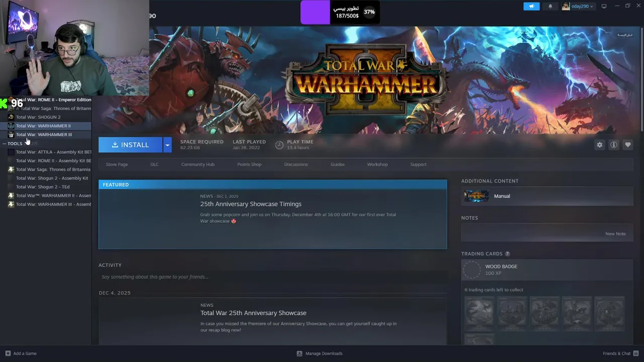Click the Trading Cards help question mark
The height and width of the screenshot is (362, 644).
[x=507, y=254]
